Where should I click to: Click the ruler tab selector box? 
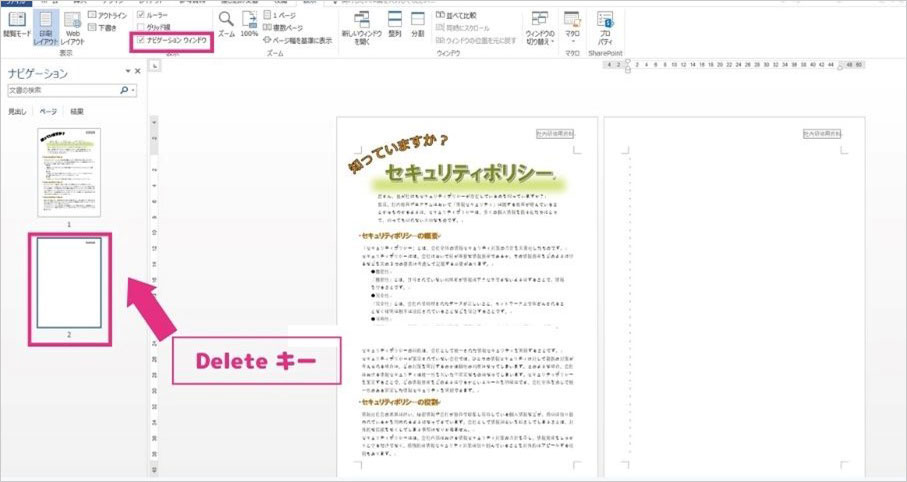(x=154, y=67)
